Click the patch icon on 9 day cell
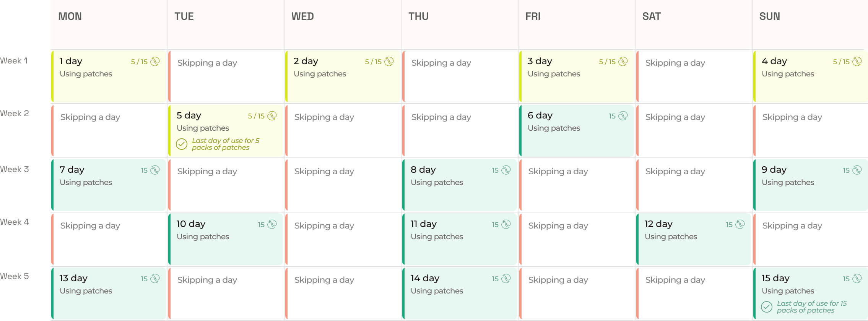The image size is (868, 321). pyautogui.click(x=857, y=170)
